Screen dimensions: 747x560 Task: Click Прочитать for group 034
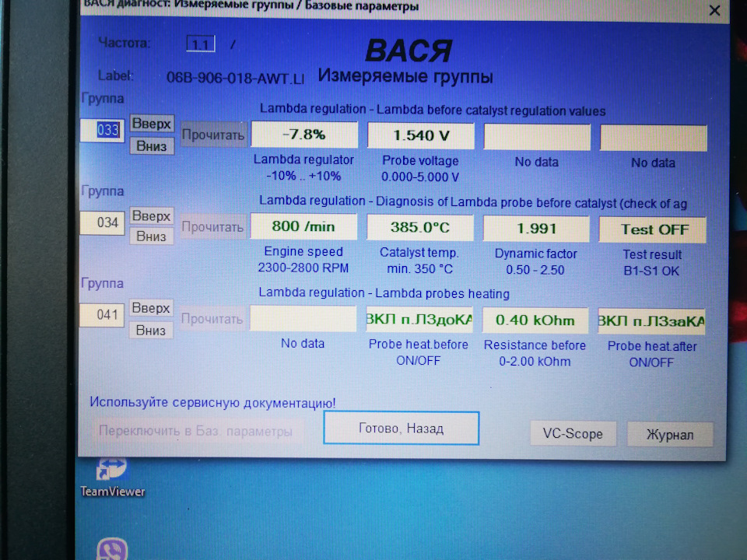point(212,227)
